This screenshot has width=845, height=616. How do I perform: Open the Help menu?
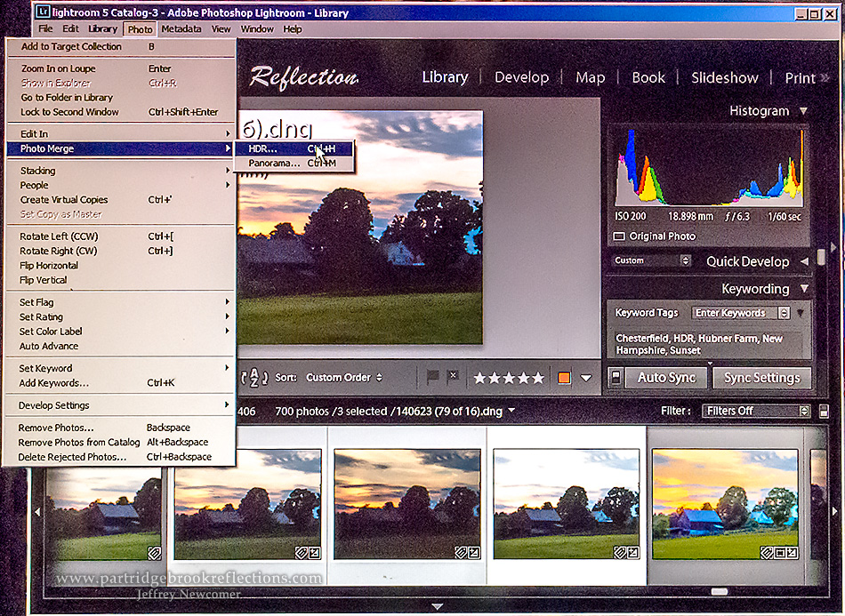[x=292, y=28]
